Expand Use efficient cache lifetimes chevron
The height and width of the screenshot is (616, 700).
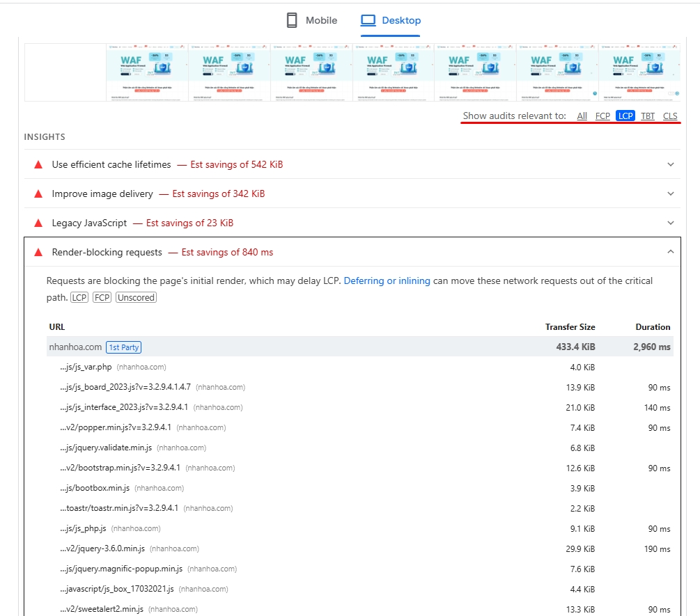(x=671, y=164)
